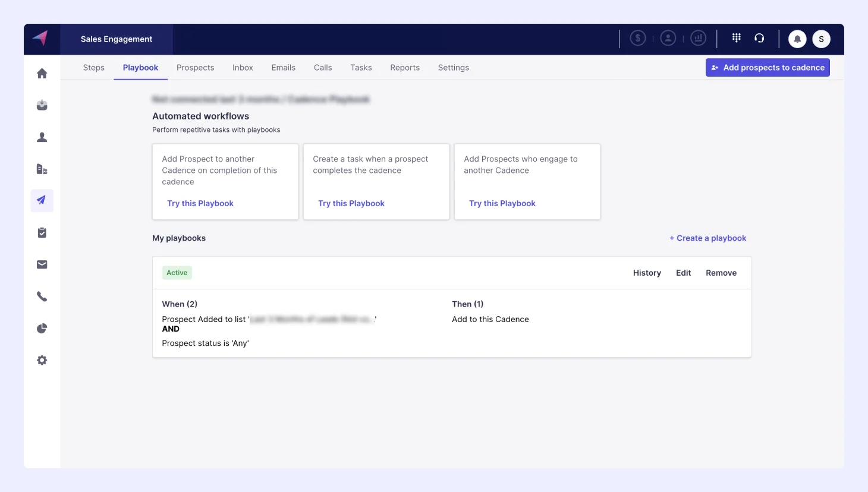Select the phone icon in the sidebar
This screenshot has width=868, height=492.
click(42, 296)
